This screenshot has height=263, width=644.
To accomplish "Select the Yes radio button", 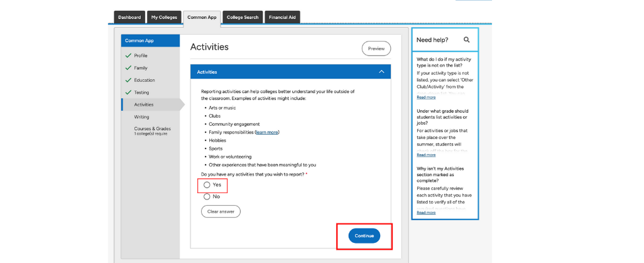I will 207,185.
